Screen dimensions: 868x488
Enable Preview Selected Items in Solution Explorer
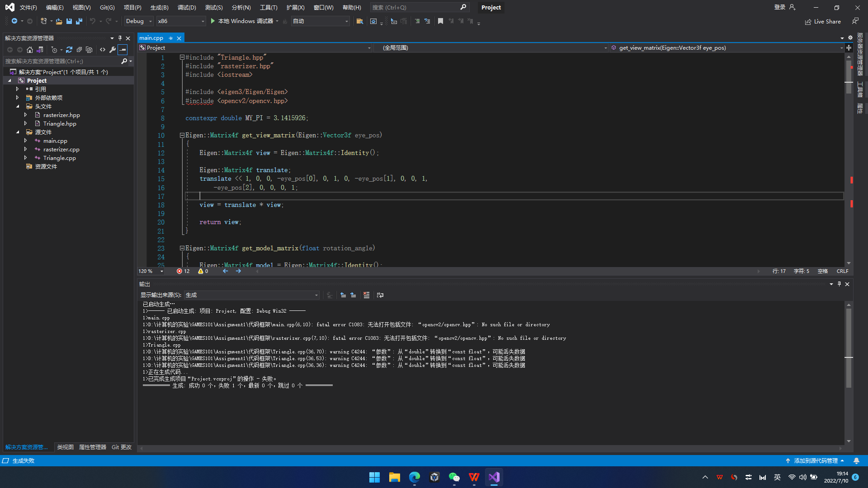tap(123, 50)
